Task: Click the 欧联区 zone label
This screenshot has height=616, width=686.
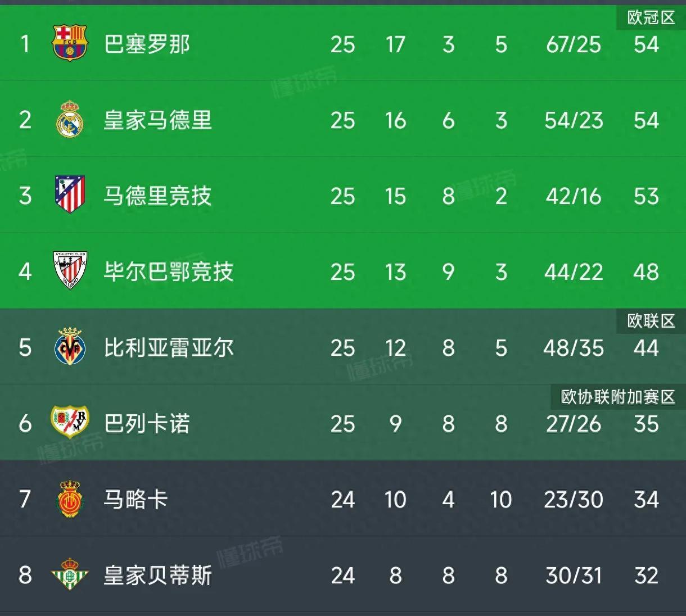Action: (651, 321)
